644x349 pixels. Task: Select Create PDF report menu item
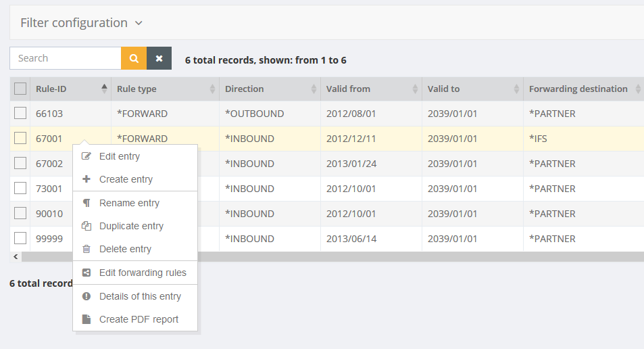tap(139, 319)
